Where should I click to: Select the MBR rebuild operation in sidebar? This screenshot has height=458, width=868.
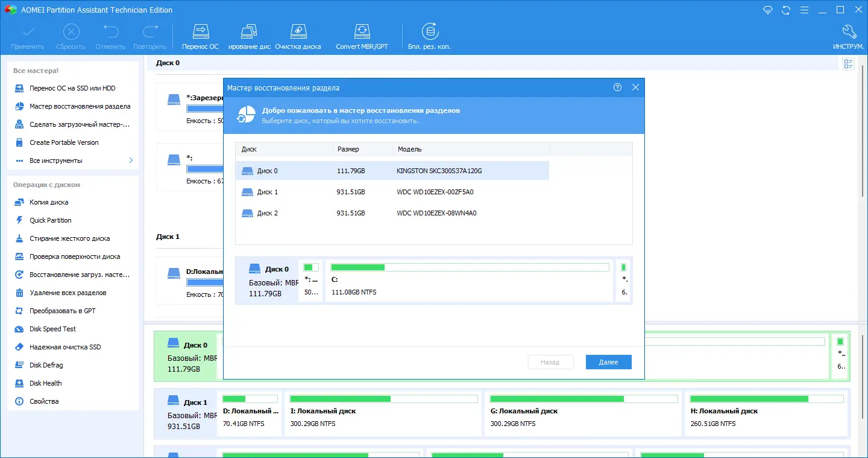click(72, 275)
